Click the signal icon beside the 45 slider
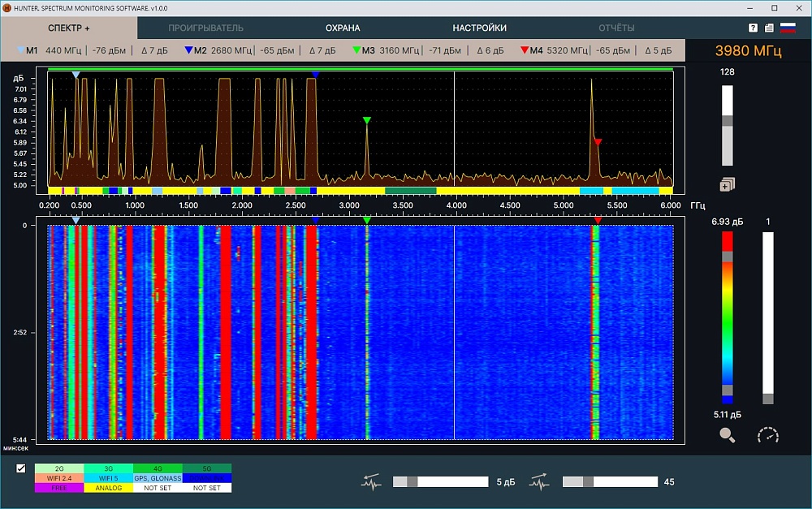This screenshot has height=509, width=812. (540, 482)
